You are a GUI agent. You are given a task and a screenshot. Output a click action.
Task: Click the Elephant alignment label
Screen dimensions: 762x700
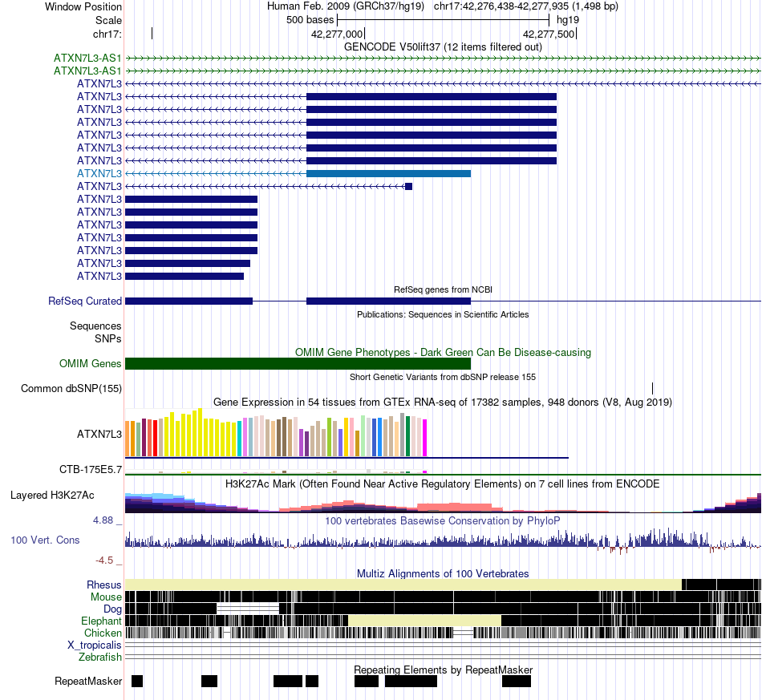pyautogui.click(x=101, y=621)
